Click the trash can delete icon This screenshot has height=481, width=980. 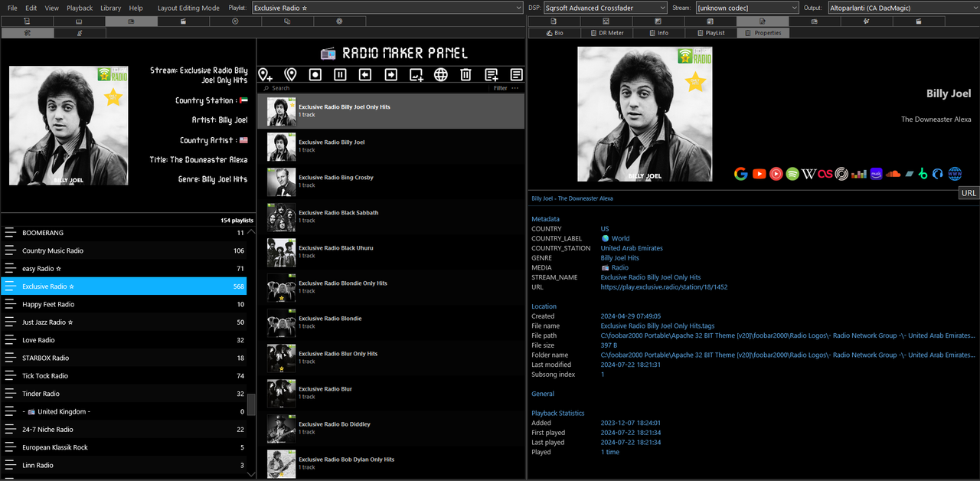(x=465, y=74)
